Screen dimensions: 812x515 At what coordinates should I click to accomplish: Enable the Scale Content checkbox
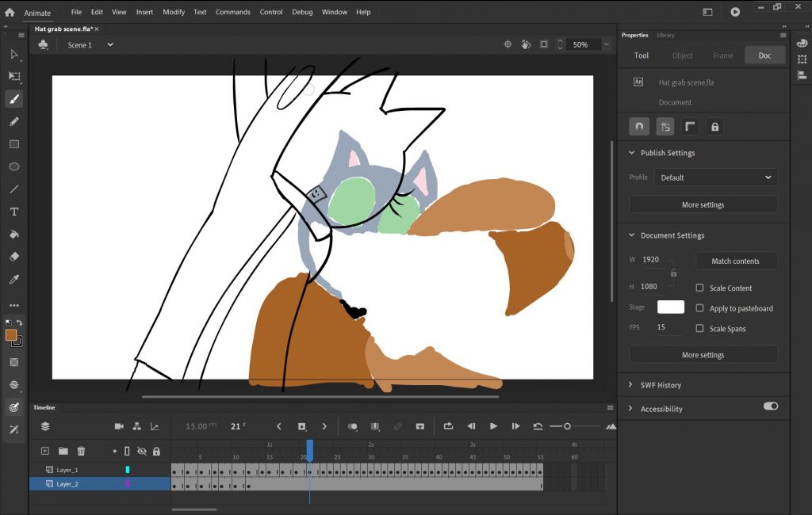(x=699, y=288)
